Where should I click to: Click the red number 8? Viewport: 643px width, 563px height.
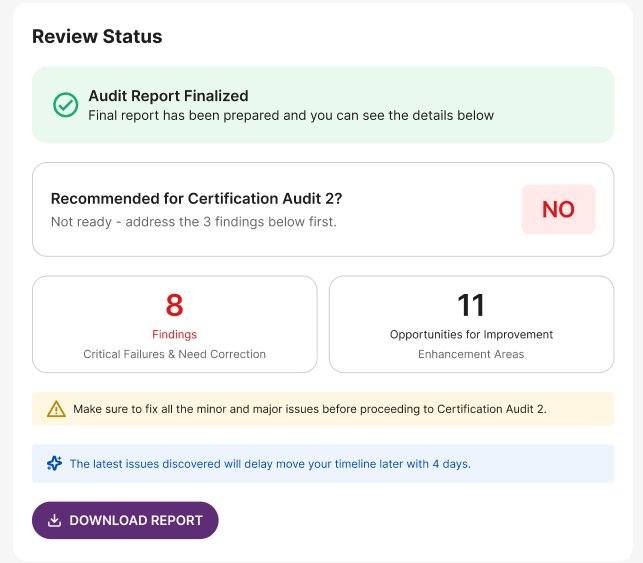tap(174, 305)
